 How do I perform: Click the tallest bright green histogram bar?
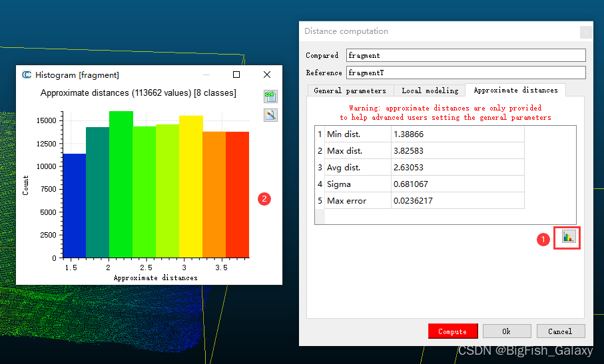[x=121, y=184]
